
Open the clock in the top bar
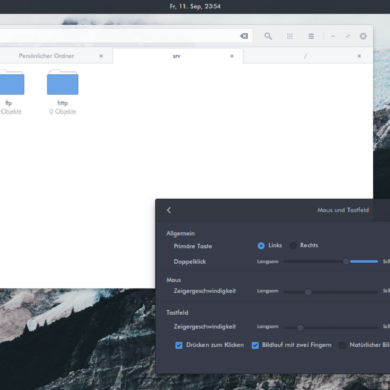click(x=195, y=6)
